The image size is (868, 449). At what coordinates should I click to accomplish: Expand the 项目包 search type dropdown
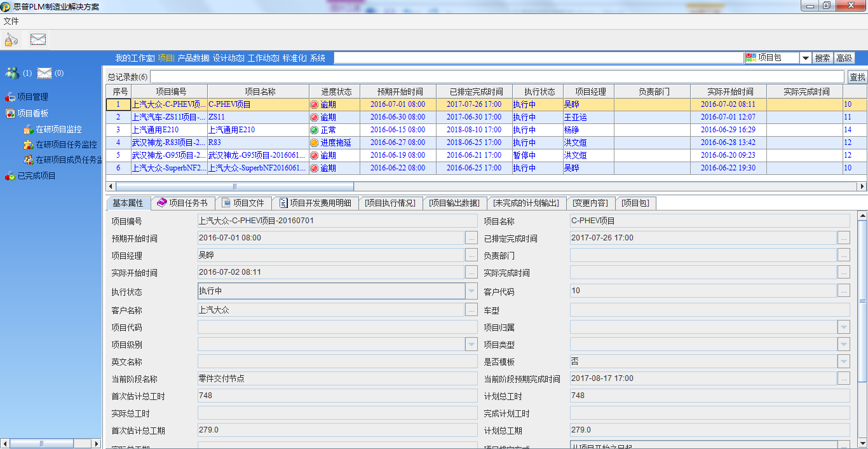(x=805, y=58)
